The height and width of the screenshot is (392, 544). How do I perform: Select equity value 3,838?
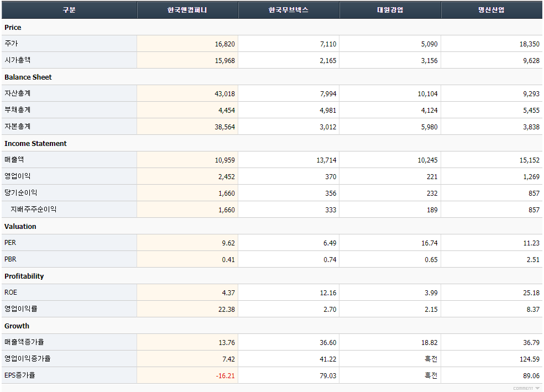531,127
